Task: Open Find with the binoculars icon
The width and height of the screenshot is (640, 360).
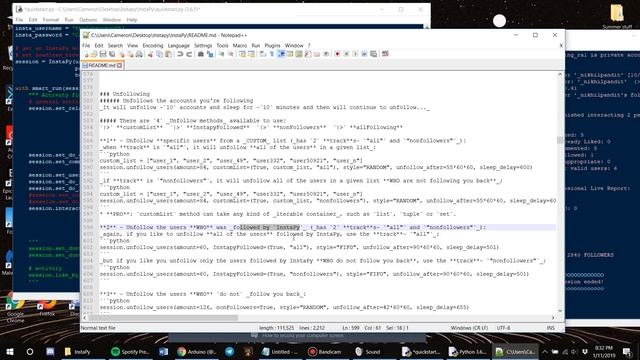Action: point(201,54)
